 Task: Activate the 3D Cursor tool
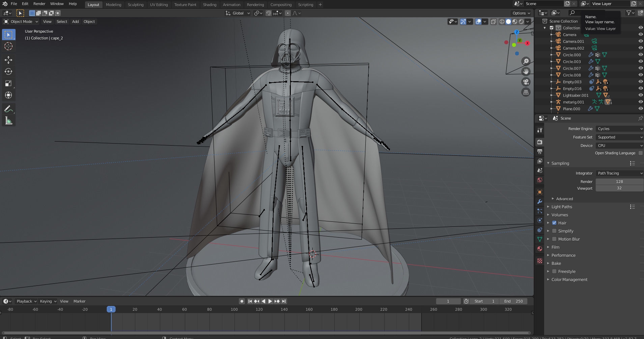(8, 46)
